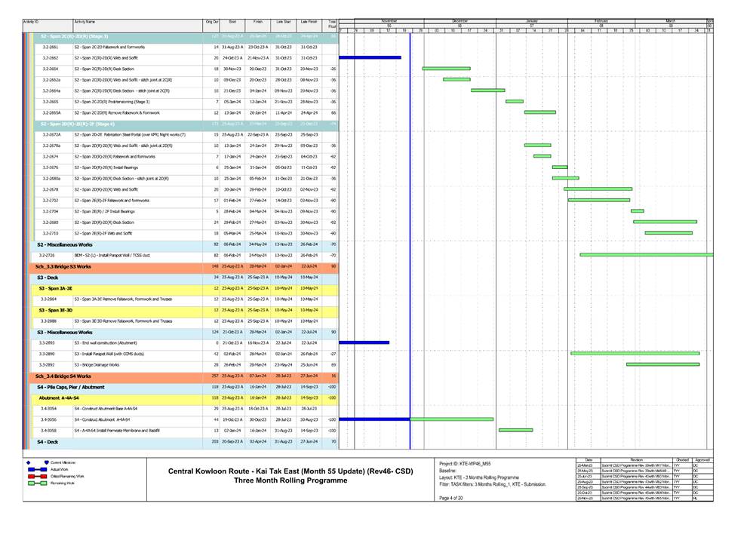Click the December month in the timescale header

459,20
